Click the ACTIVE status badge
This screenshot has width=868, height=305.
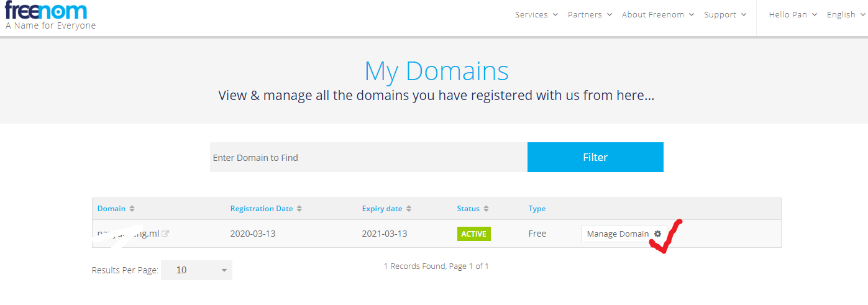coord(474,234)
